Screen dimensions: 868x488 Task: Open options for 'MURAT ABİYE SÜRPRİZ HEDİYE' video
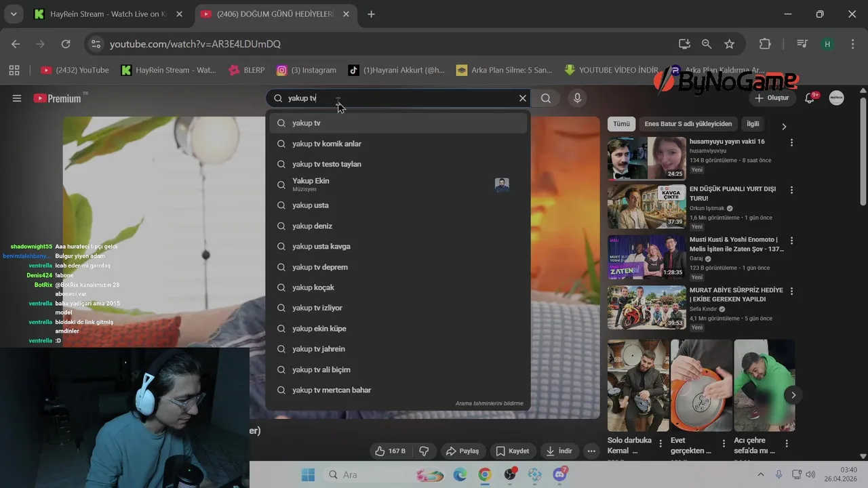[791, 291]
